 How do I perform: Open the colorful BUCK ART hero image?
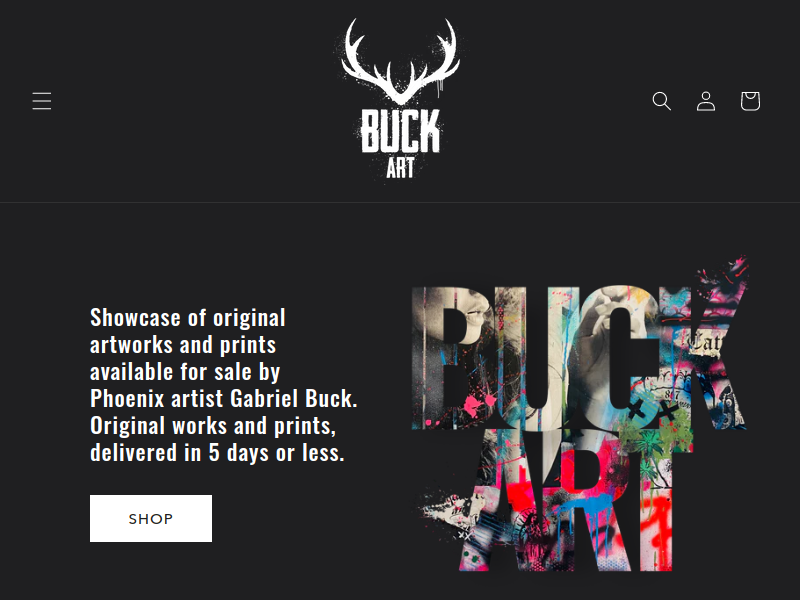[x=581, y=413]
